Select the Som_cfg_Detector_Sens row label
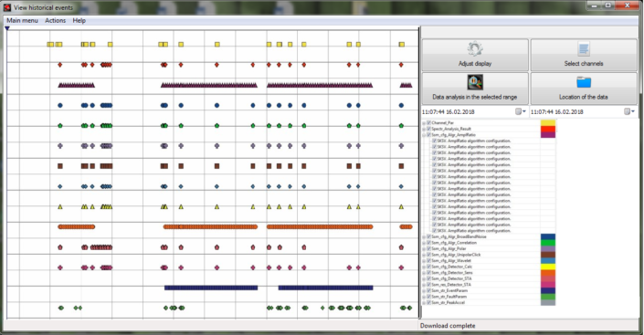 pos(452,273)
